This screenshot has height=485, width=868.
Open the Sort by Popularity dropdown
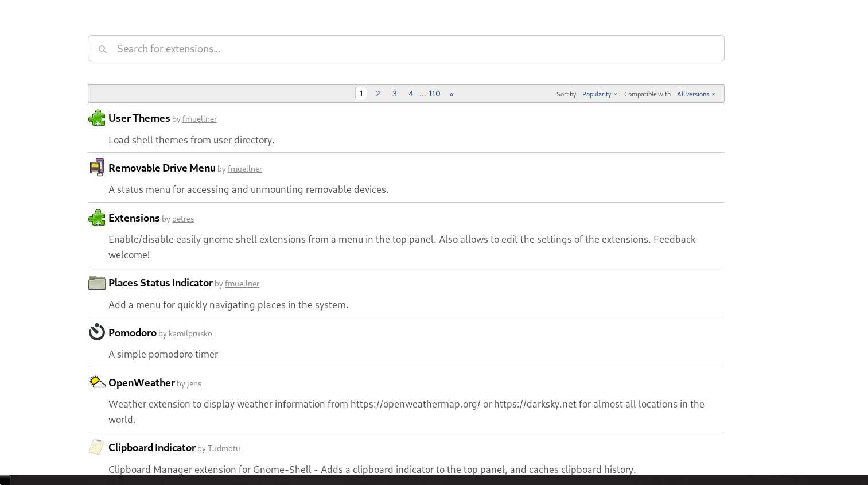coord(600,94)
